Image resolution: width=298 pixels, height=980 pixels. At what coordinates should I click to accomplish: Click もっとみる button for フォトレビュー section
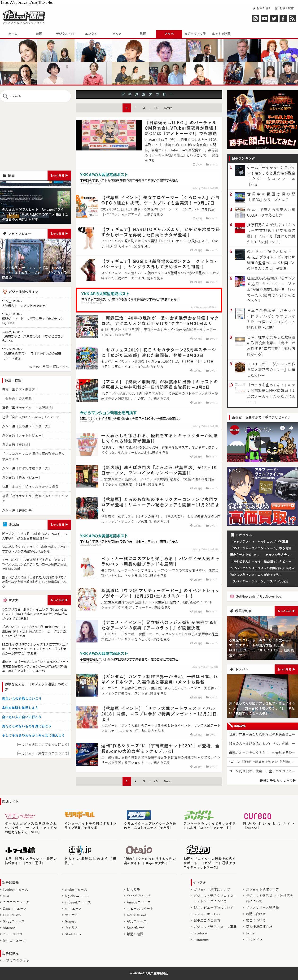click(x=59, y=234)
